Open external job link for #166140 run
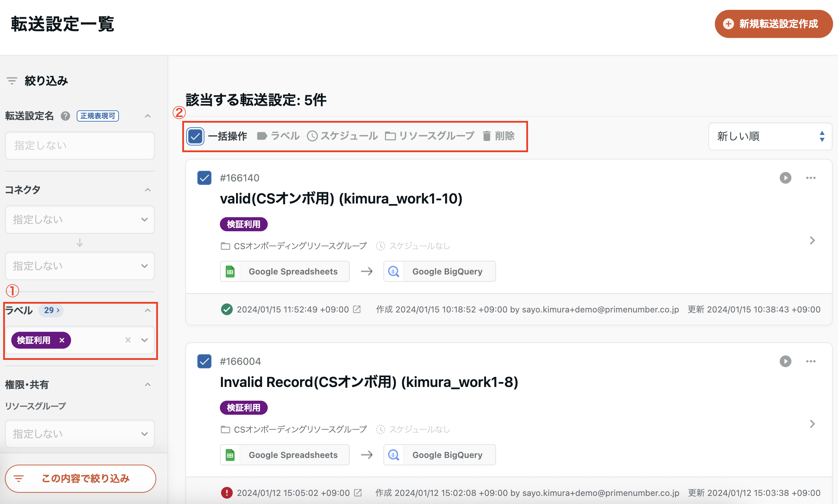The image size is (838, 504). (x=357, y=309)
